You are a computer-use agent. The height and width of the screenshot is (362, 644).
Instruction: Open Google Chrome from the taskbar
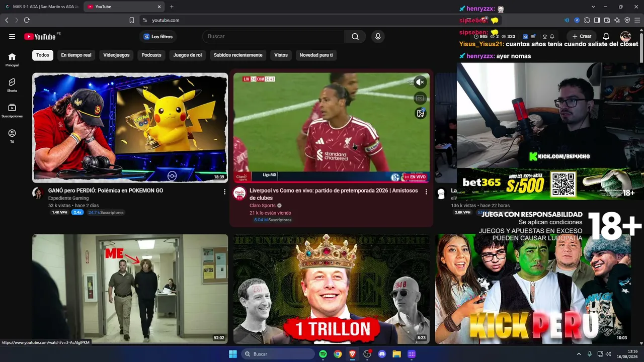[338, 354]
